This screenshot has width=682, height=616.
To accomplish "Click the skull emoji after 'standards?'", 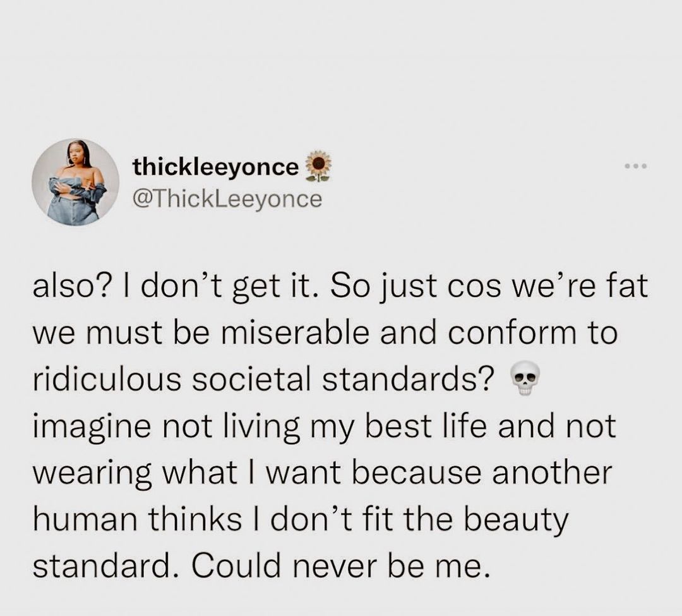I will 524,378.
